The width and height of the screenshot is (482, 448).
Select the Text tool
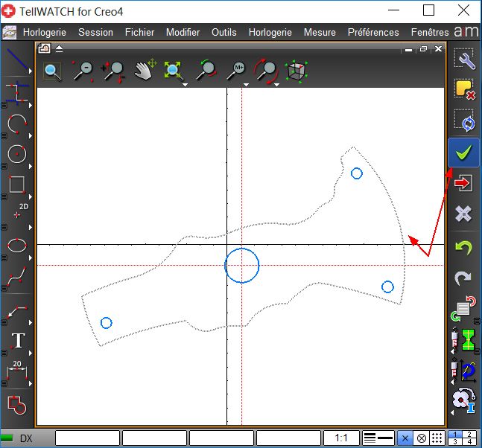point(16,342)
